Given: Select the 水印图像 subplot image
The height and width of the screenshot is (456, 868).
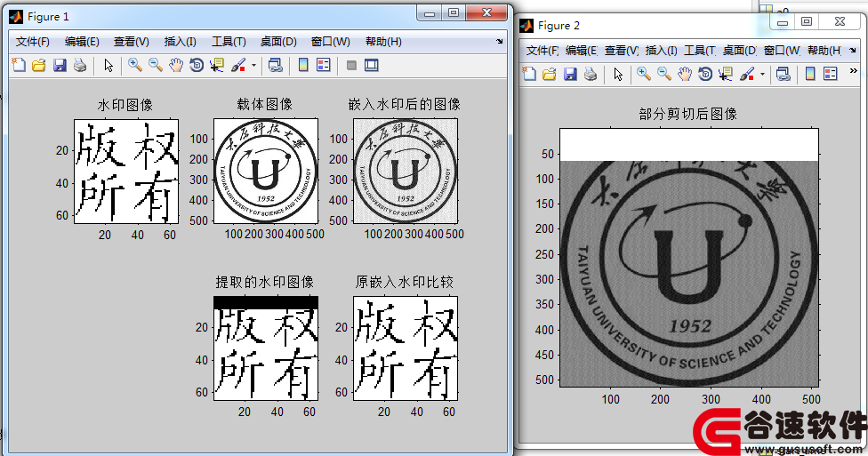Looking at the screenshot, I should [126, 171].
